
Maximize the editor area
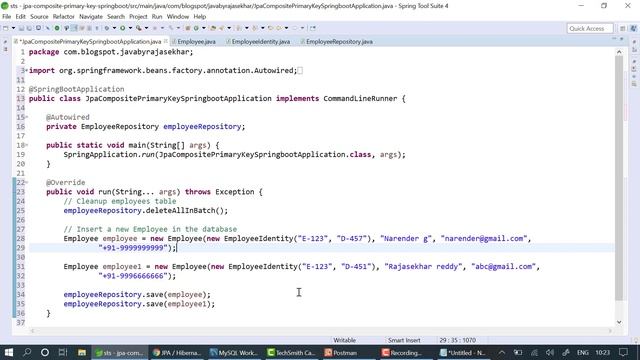(x=622, y=39)
